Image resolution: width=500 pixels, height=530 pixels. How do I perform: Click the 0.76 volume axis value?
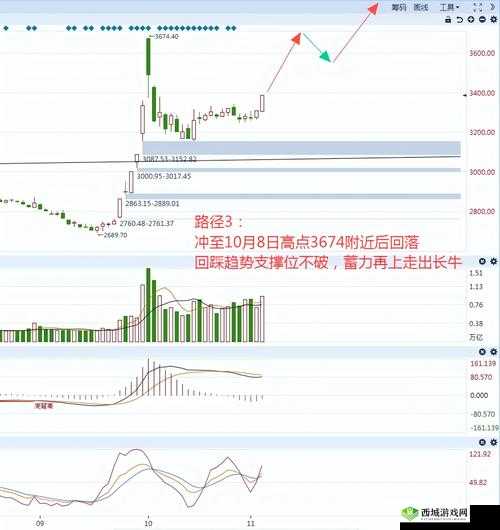click(476, 305)
